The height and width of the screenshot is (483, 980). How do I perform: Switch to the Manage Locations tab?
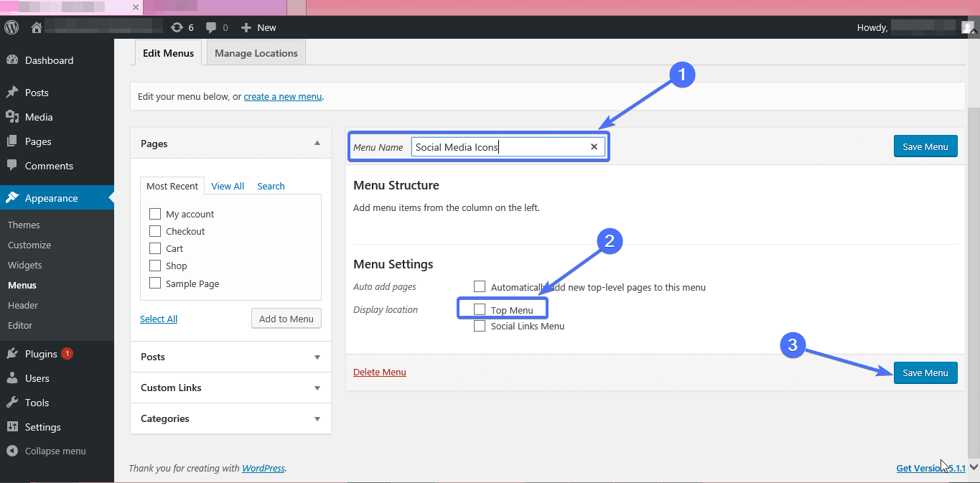coord(256,53)
